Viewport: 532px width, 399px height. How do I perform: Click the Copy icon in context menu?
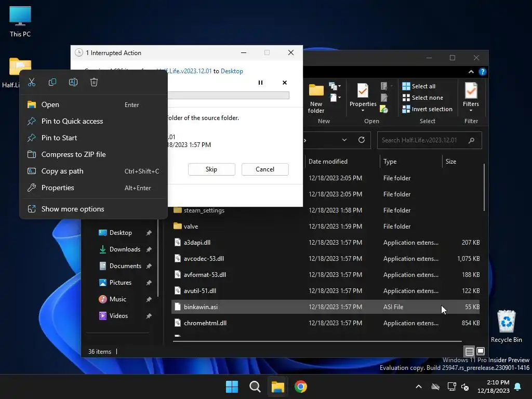[52, 82]
